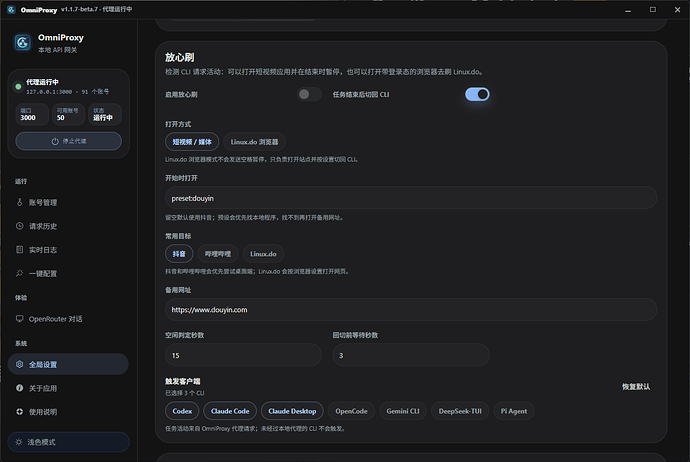Click the green proxy running status dot
Image resolution: width=690 pixels, height=462 pixels.
(x=18, y=87)
